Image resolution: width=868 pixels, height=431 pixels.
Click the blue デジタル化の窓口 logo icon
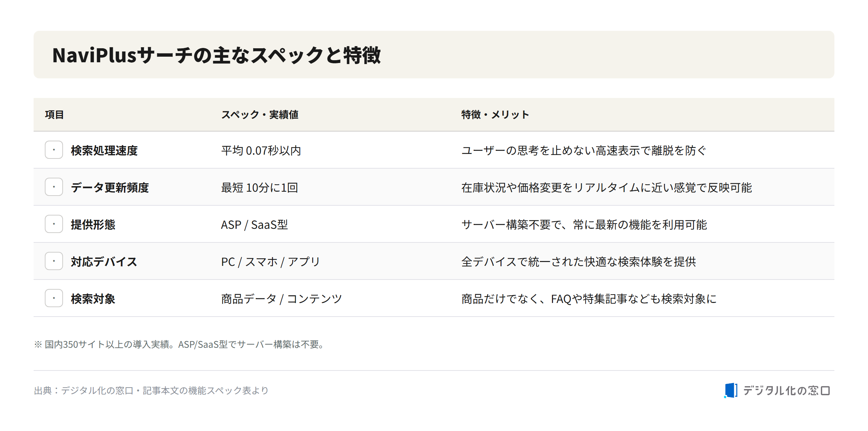(x=731, y=390)
